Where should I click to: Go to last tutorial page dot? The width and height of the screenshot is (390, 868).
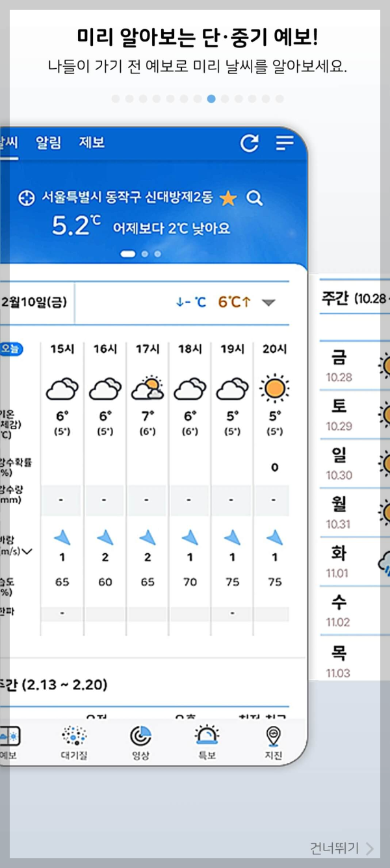(279, 99)
